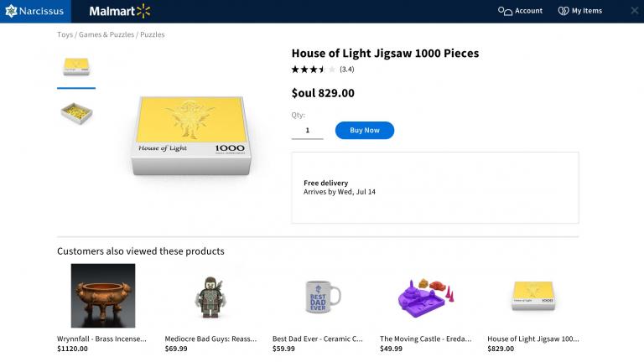
Task: Open Games & Puzzles breadcrumb
Action: [x=106, y=35]
